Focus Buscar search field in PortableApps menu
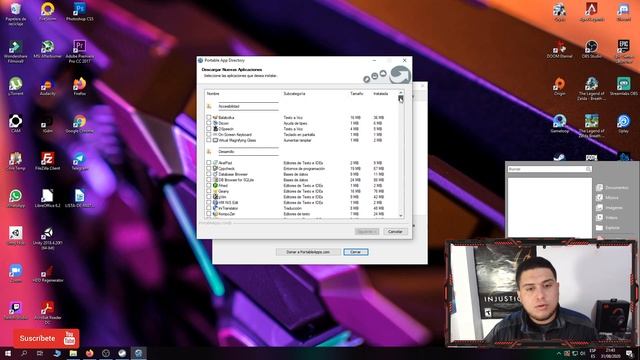640x360 pixels. click(549, 169)
